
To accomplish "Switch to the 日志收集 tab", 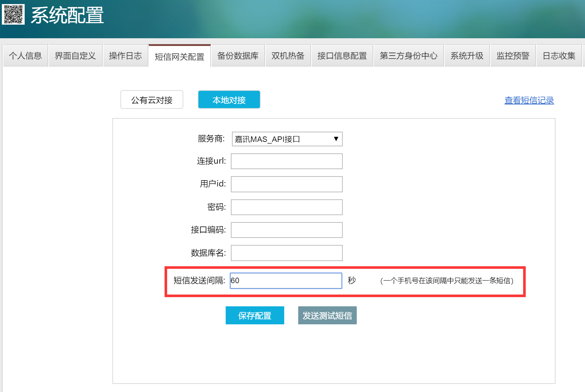I will (559, 56).
